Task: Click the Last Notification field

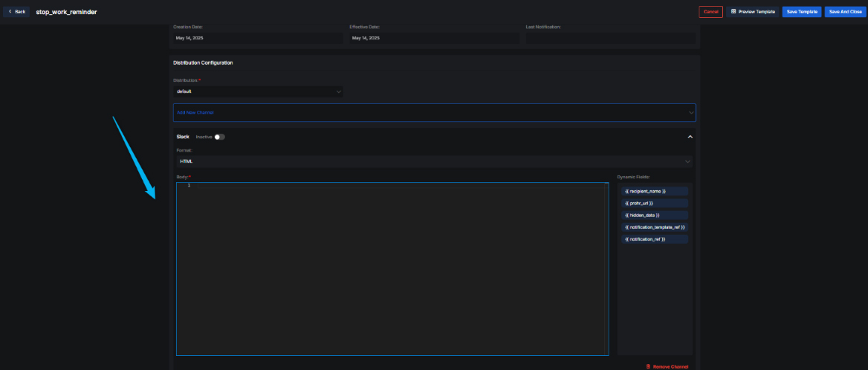Action: point(610,38)
